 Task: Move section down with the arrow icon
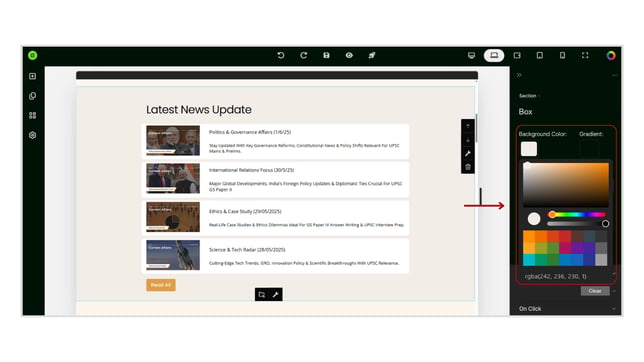(467, 140)
